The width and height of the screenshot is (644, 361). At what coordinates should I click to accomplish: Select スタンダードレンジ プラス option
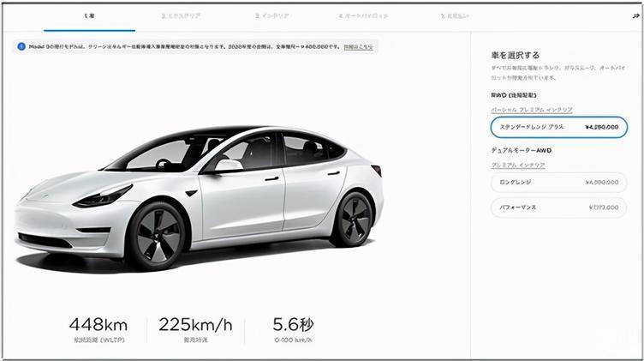559,127
